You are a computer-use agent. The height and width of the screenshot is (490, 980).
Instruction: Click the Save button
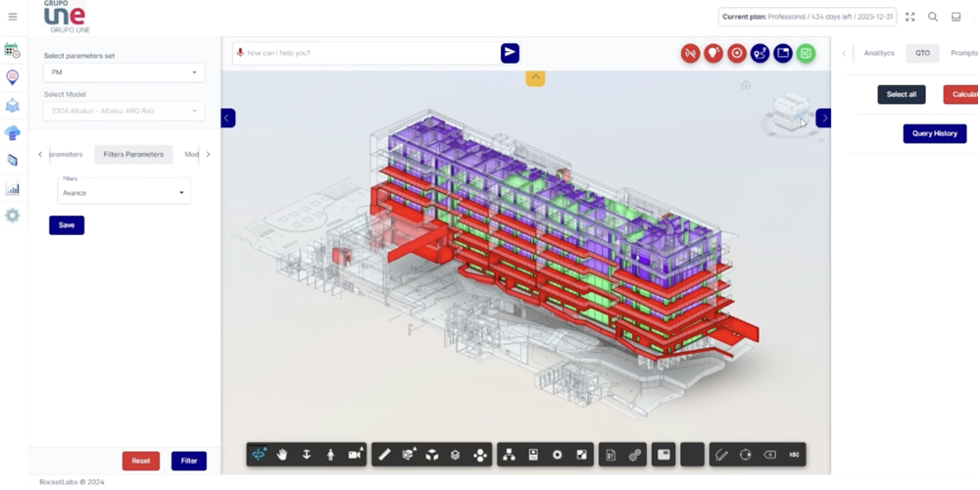click(x=67, y=225)
